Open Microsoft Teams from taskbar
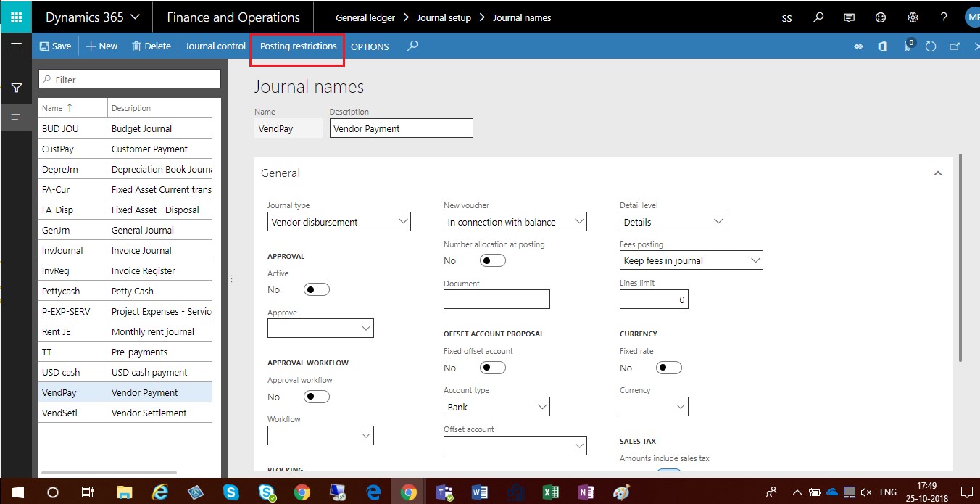This screenshot has width=980, height=504. tap(444, 492)
